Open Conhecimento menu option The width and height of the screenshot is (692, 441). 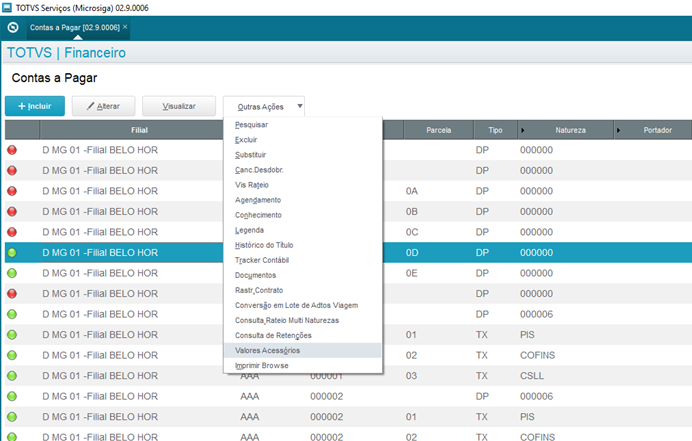click(258, 215)
